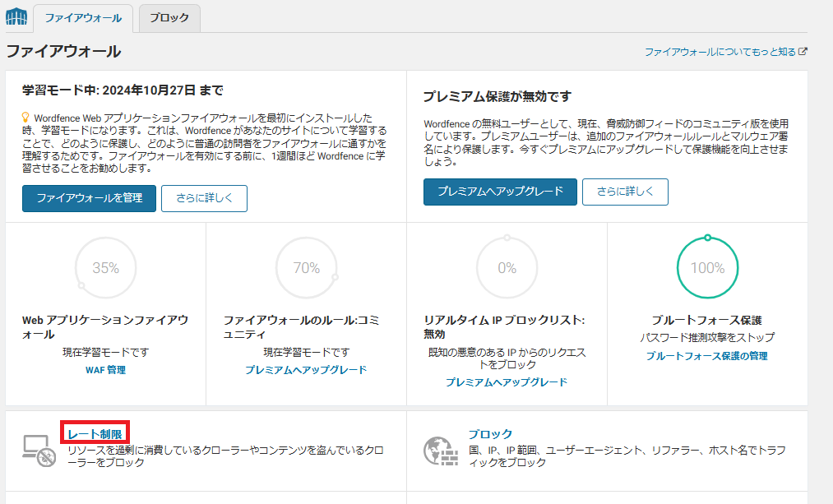Viewport: 833px width, 504px height.
Task: Click the Wordfence fence logo icon
Action: coord(16,17)
